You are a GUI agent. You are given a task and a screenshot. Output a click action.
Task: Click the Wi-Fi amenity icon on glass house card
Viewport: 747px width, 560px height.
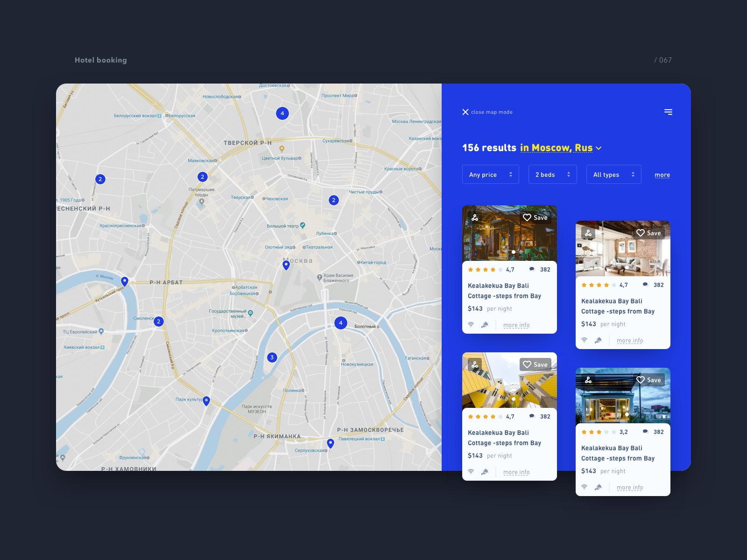pyautogui.click(x=584, y=487)
